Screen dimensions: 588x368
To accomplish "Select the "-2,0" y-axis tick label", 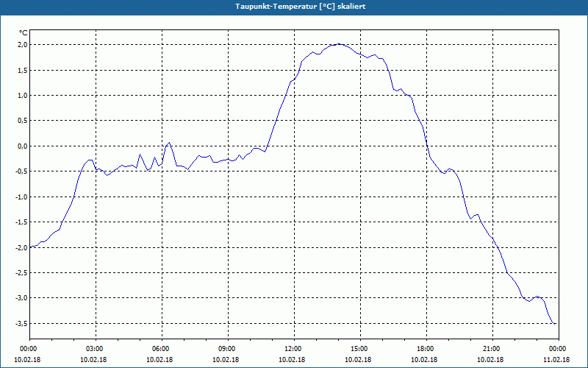I will (x=22, y=247).
